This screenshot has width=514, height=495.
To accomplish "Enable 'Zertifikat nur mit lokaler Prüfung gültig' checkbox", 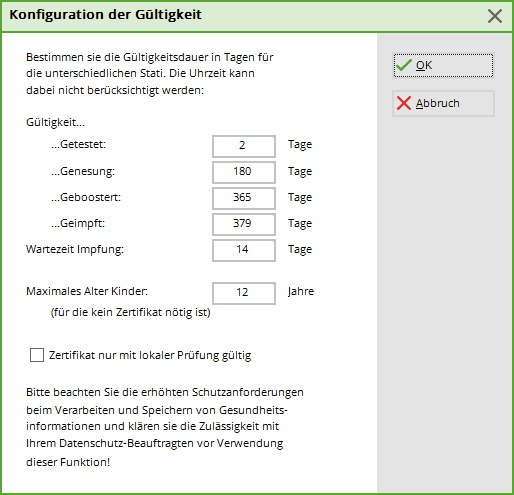I will (37, 355).
